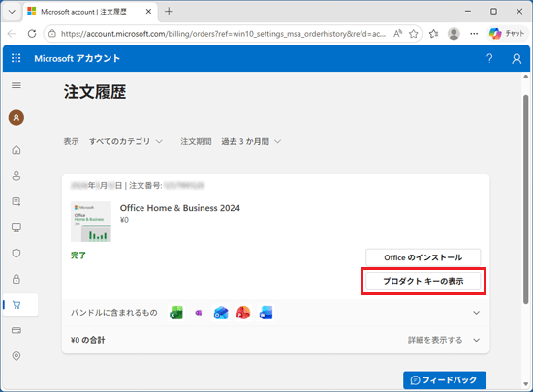Go to Home in the sidebar

point(16,150)
